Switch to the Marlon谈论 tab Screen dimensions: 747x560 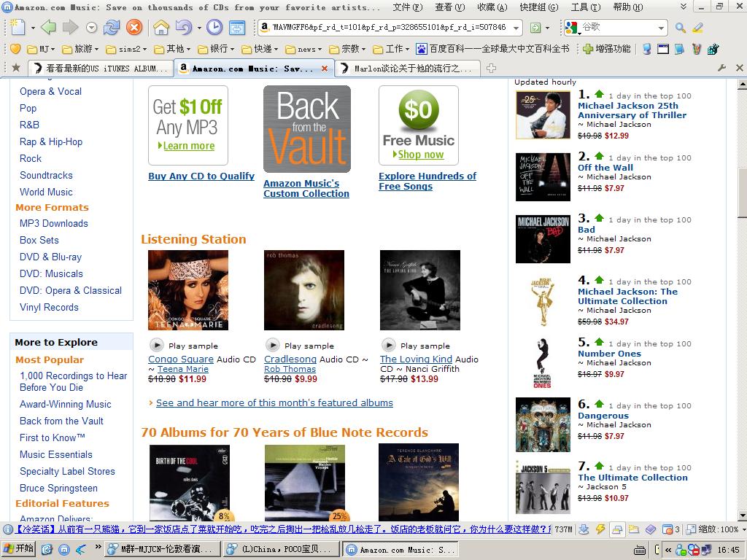click(x=409, y=69)
